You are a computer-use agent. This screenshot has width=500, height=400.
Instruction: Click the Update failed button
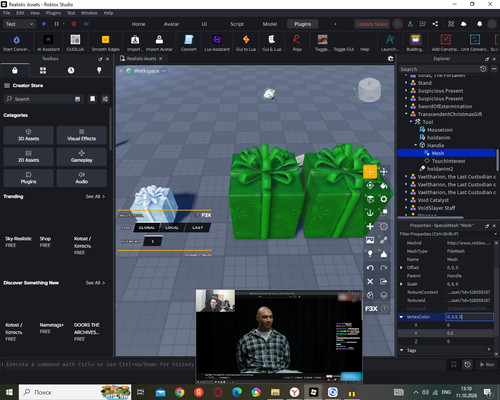pos(372,24)
